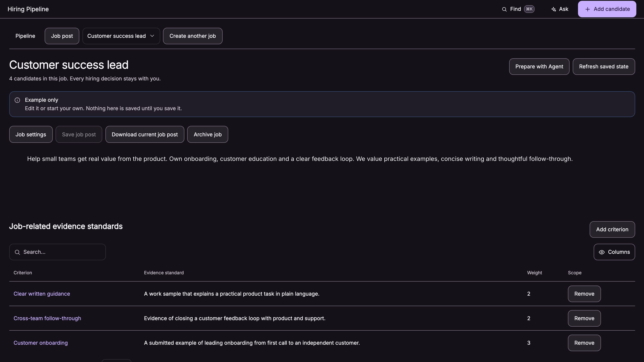Open the Customer success lead job dropdown
644x362 pixels.
121,36
